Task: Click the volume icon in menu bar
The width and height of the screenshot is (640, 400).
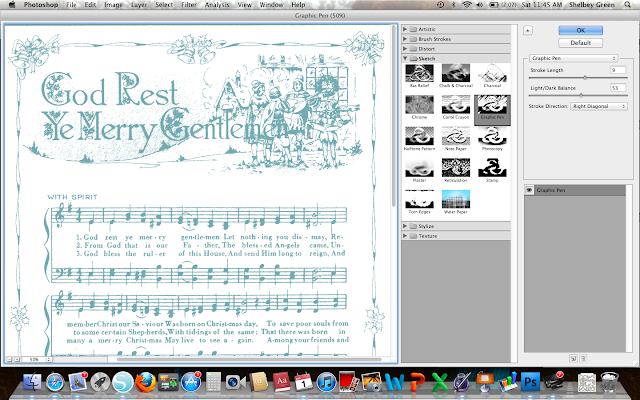Action: tap(480, 5)
